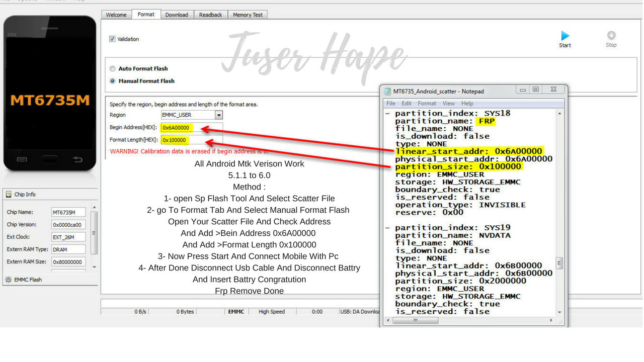Click the Begin Address[HEX] input field
The height and width of the screenshot is (362, 644).
click(x=191, y=128)
